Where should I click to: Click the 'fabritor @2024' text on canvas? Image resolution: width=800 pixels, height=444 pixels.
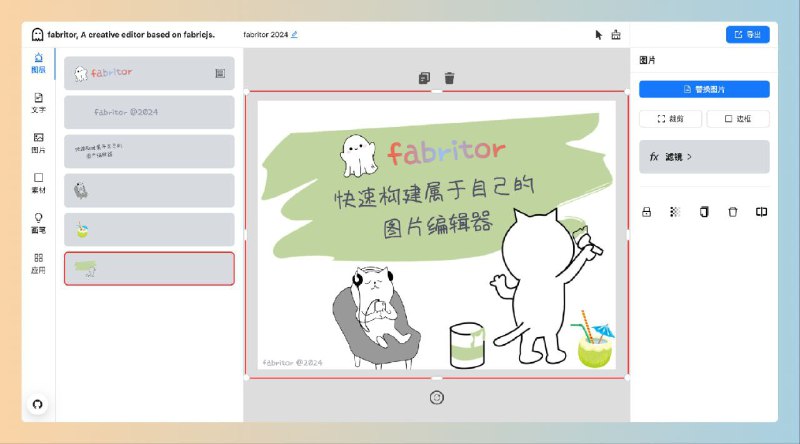(292, 363)
